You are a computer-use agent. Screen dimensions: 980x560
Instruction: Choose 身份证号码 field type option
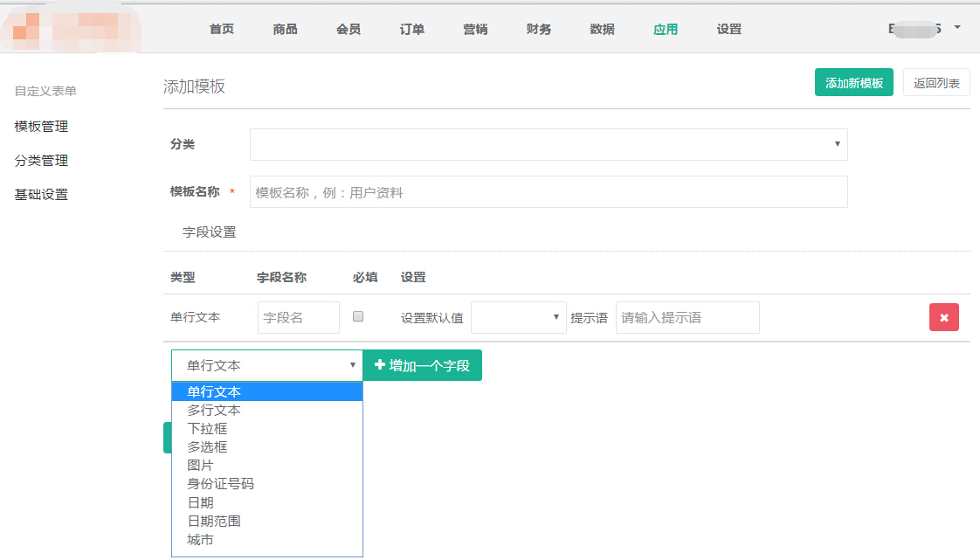coord(221,484)
